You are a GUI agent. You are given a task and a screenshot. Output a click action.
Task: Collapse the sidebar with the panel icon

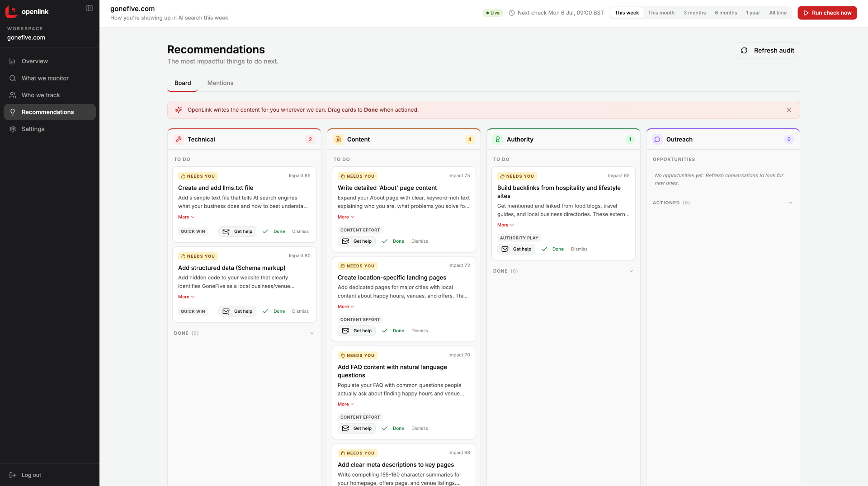coord(90,8)
